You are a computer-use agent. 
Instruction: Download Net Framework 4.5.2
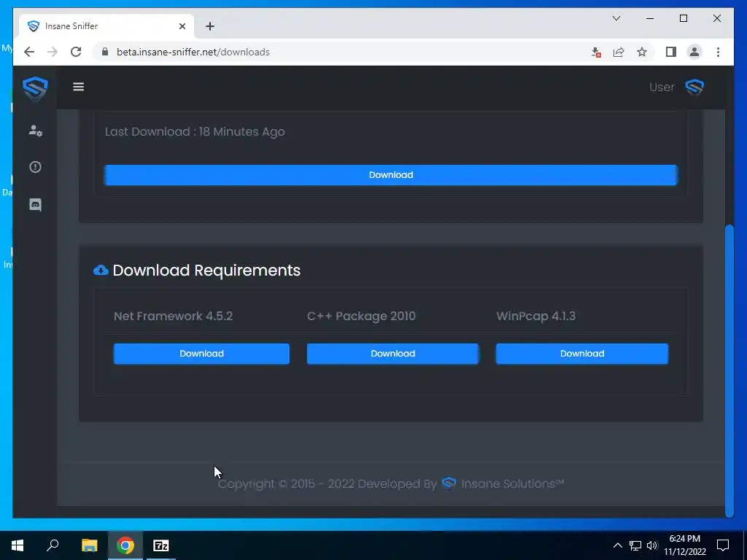201,354
